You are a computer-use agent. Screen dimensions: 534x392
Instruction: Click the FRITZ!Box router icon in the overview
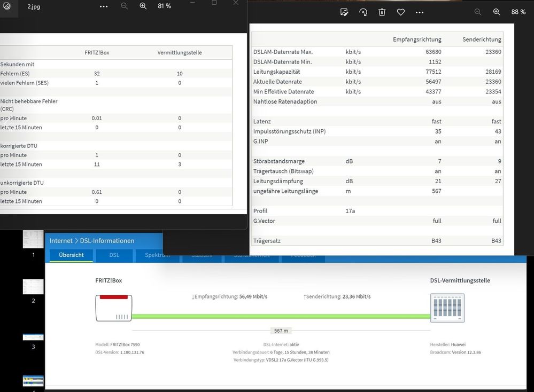pyautogui.click(x=114, y=308)
